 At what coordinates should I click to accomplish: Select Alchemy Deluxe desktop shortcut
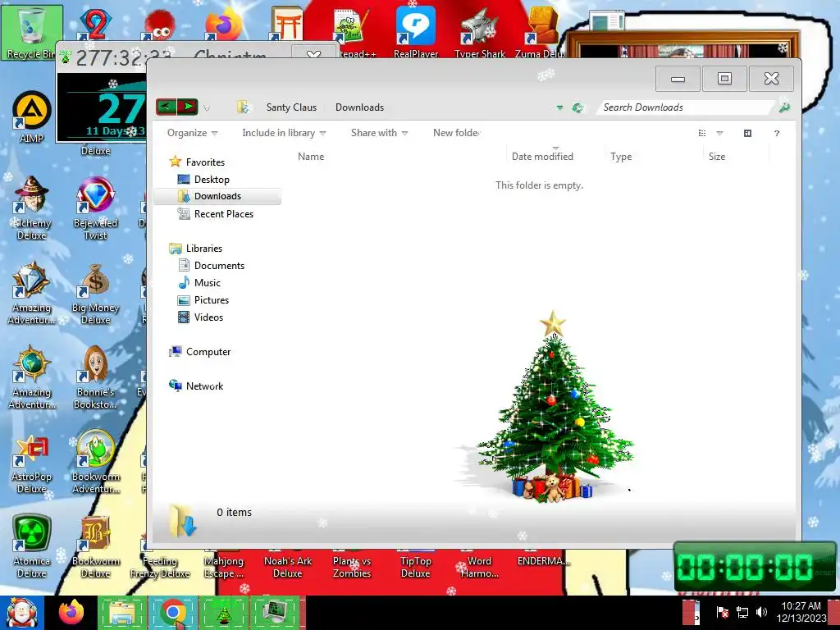32,208
